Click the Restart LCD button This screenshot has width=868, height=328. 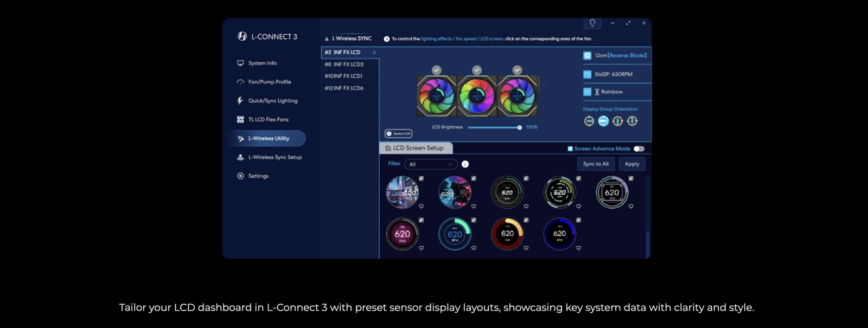[x=399, y=133]
